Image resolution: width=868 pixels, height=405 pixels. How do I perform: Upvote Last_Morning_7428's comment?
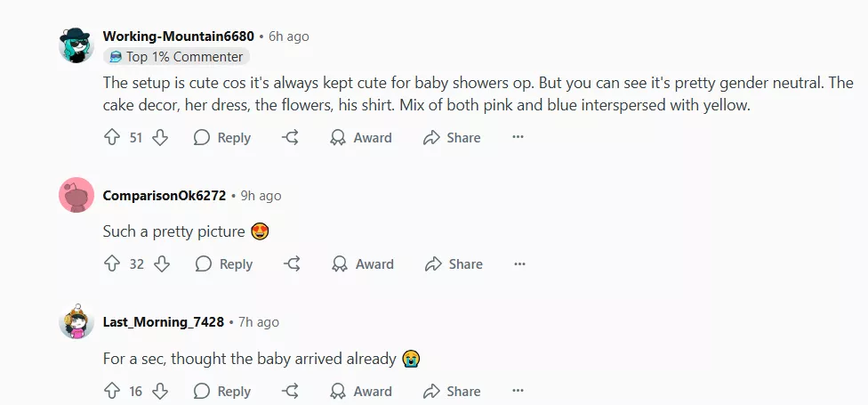tap(112, 392)
